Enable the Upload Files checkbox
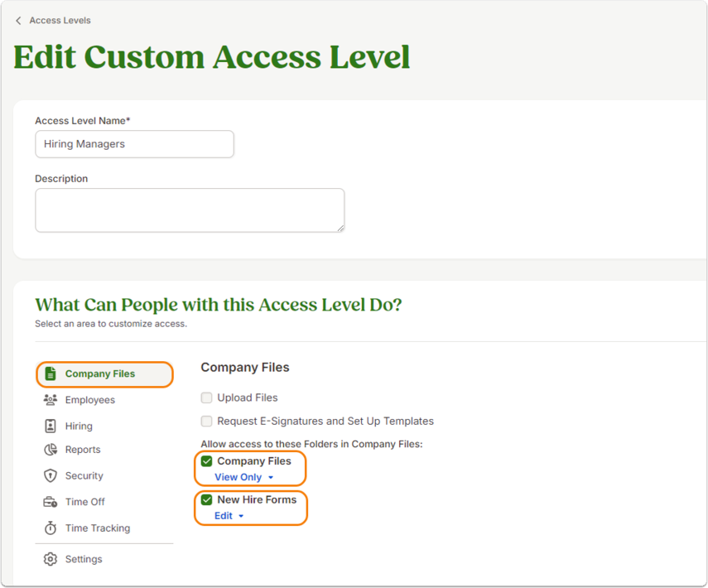708x588 pixels. click(206, 398)
